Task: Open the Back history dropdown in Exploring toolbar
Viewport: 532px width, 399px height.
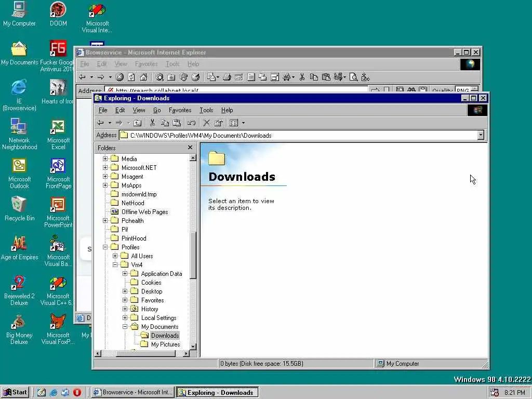Action: pyautogui.click(x=110, y=123)
